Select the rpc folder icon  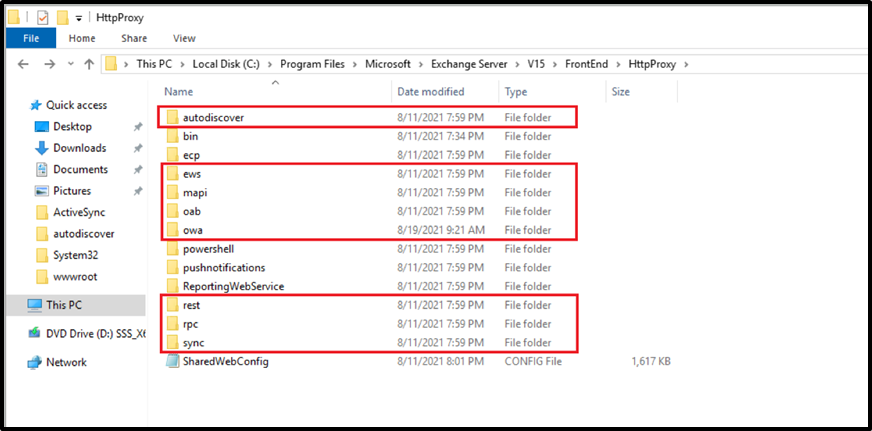(x=172, y=324)
